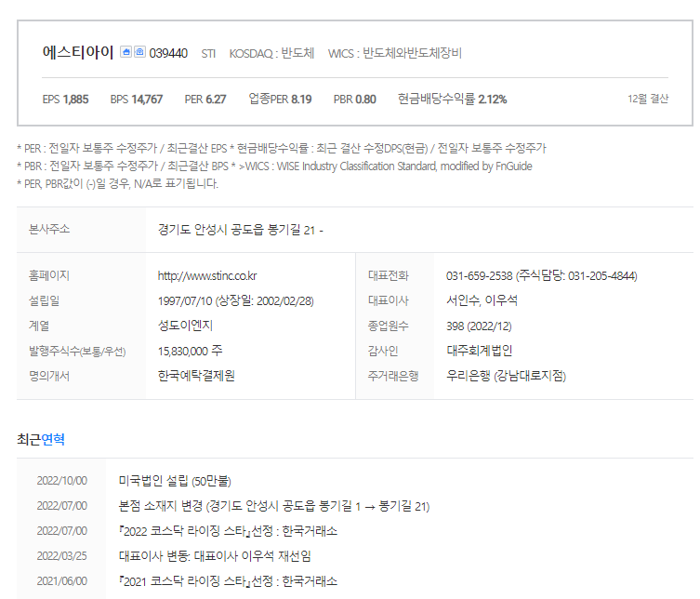Image resolution: width=700 pixels, height=599 pixels.
Task: Click the 감사인 label
Action: (x=383, y=351)
